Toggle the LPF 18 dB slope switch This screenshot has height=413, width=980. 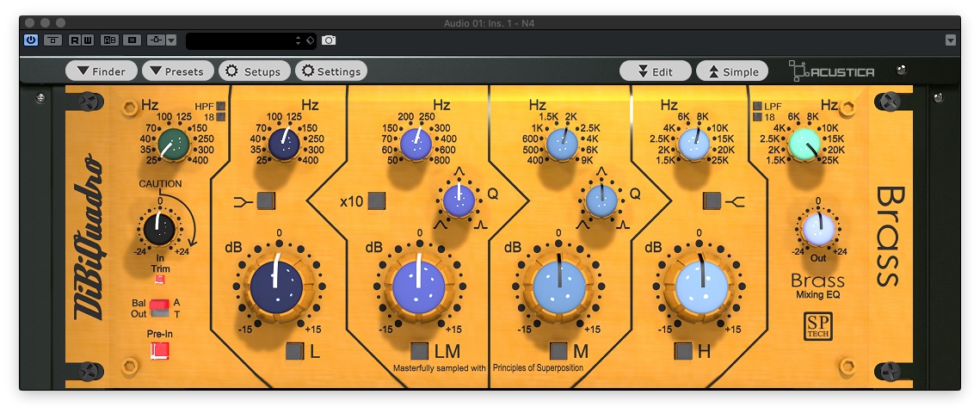click(x=757, y=117)
